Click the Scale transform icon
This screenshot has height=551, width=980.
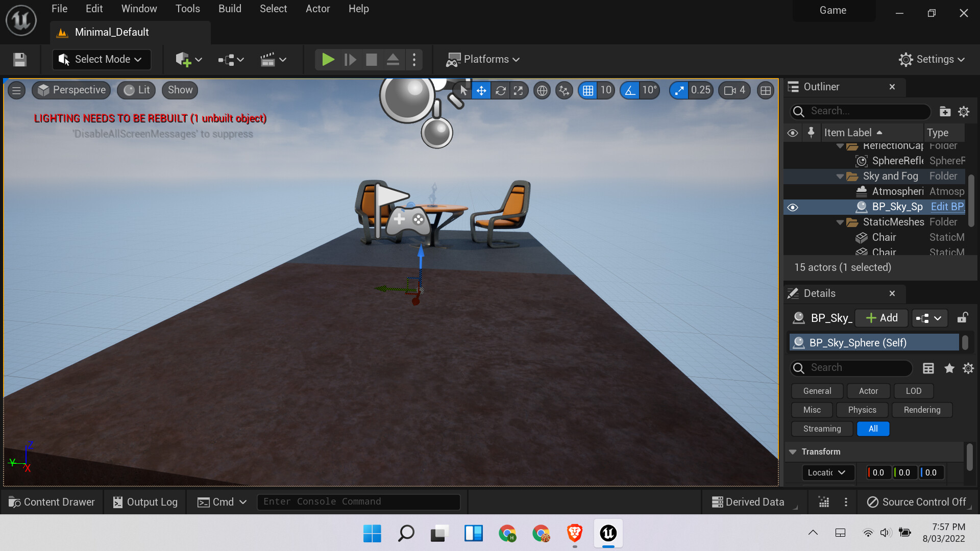[518, 89]
